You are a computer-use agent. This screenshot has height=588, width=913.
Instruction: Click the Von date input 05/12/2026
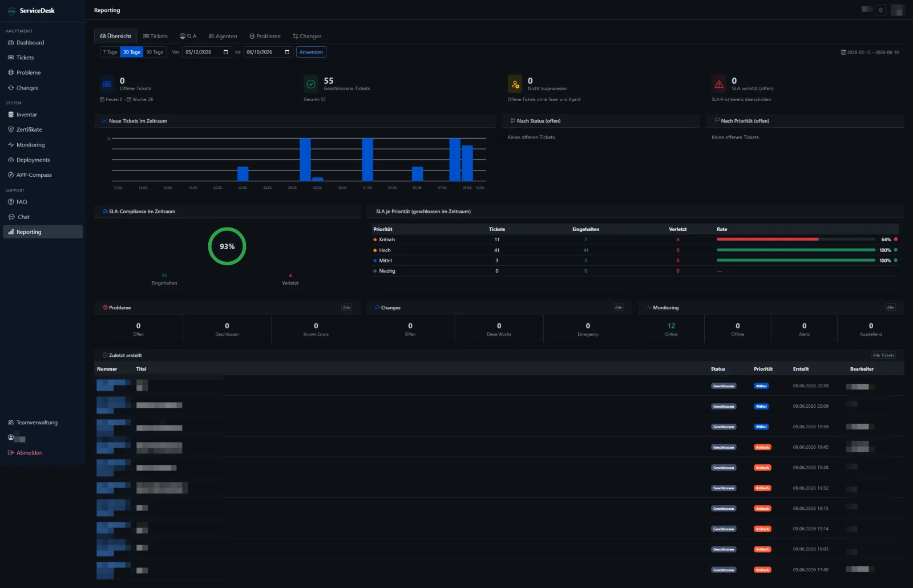point(207,52)
